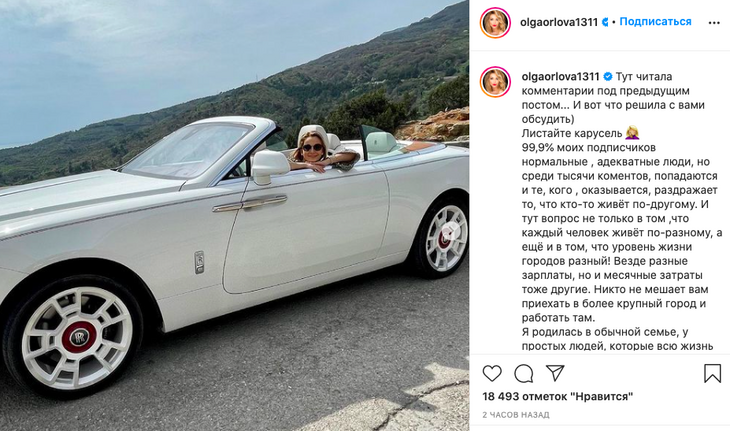Click the woman's face in the photo
Viewport: 730px width, 431px height.
click(311, 149)
